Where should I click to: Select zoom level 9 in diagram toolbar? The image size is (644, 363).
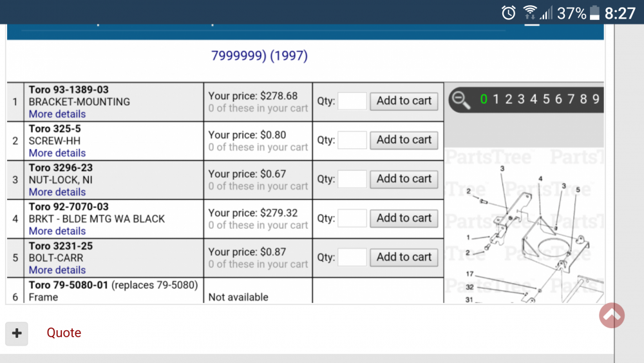coord(596,99)
